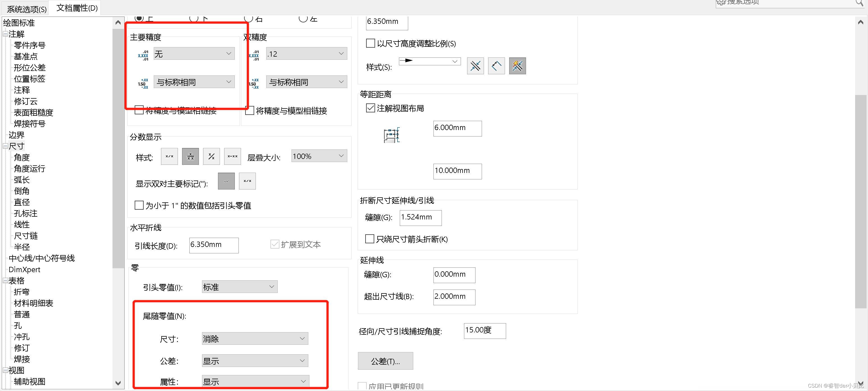
Task: Switch to the 系统选项(S) tab
Action: tap(26, 9)
